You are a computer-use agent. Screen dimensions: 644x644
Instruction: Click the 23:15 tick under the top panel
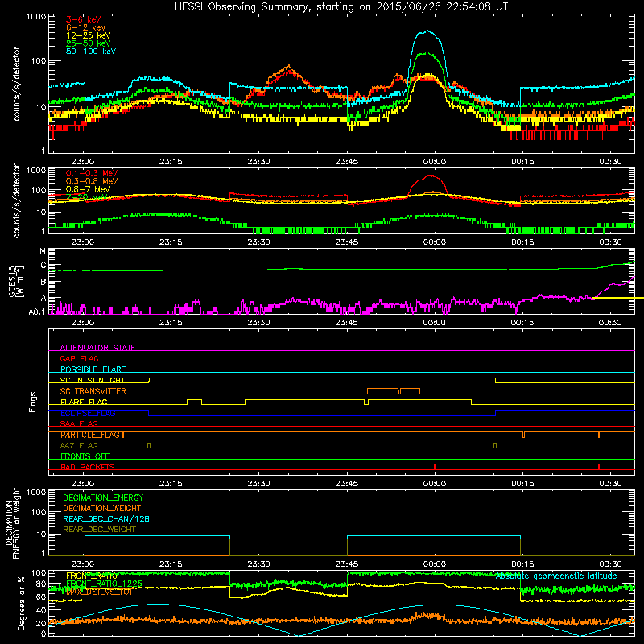coord(171,162)
